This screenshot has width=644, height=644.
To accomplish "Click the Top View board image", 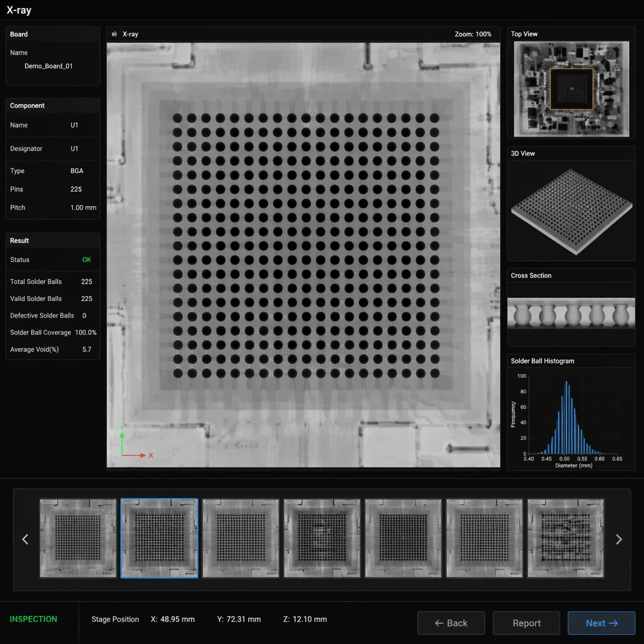I will 572,89.
